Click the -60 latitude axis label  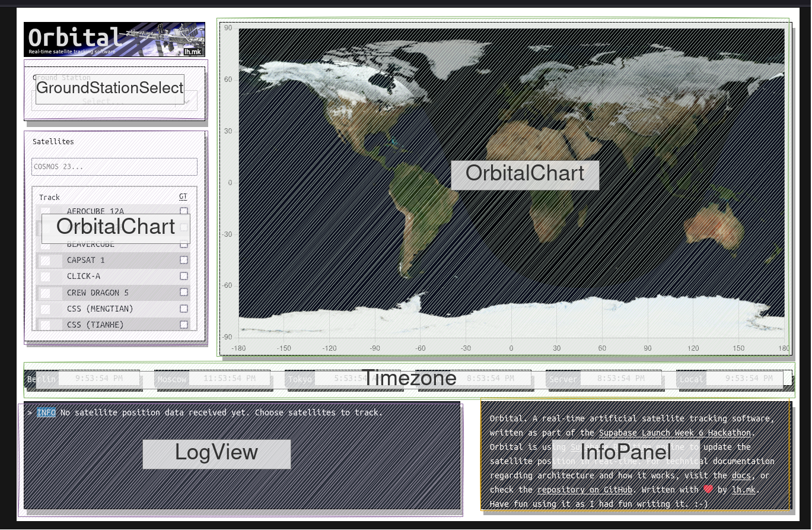[x=228, y=285]
